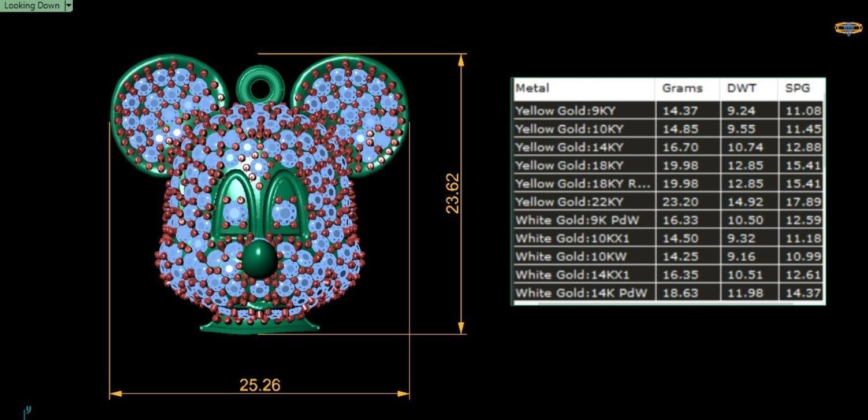Select the White Gold:9K PdW row

pyautogui.click(x=668, y=220)
